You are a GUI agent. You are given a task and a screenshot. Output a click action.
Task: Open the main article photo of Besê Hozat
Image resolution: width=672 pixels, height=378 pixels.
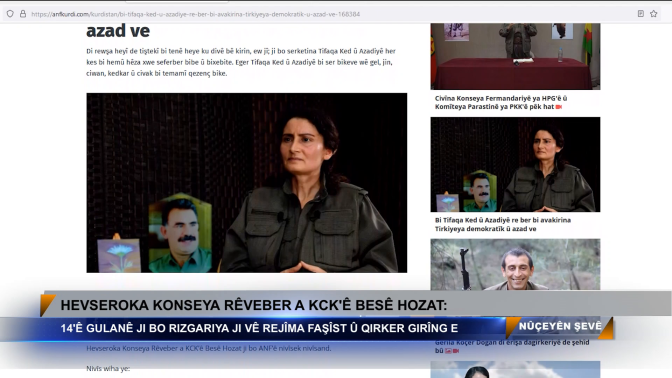(x=247, y=183)
